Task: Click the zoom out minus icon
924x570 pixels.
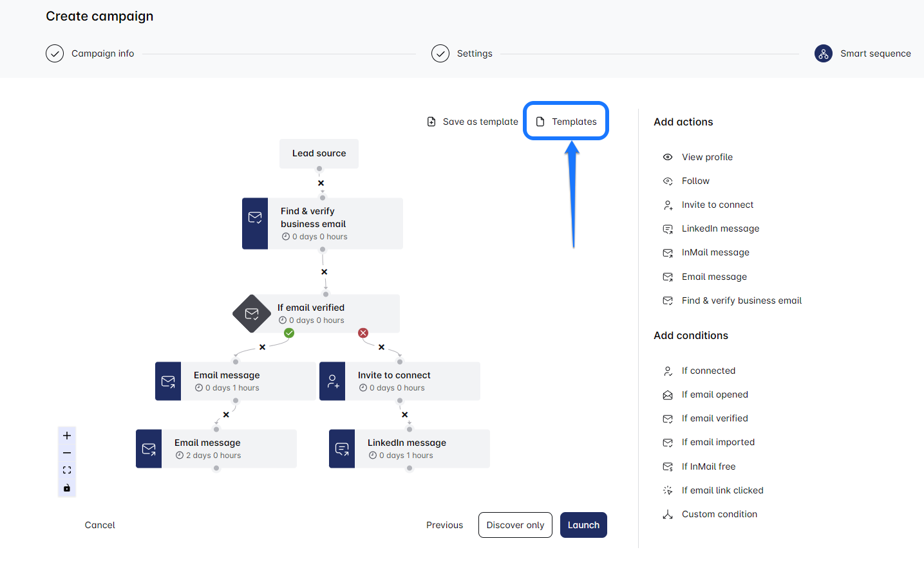Action: coord(67,453)
